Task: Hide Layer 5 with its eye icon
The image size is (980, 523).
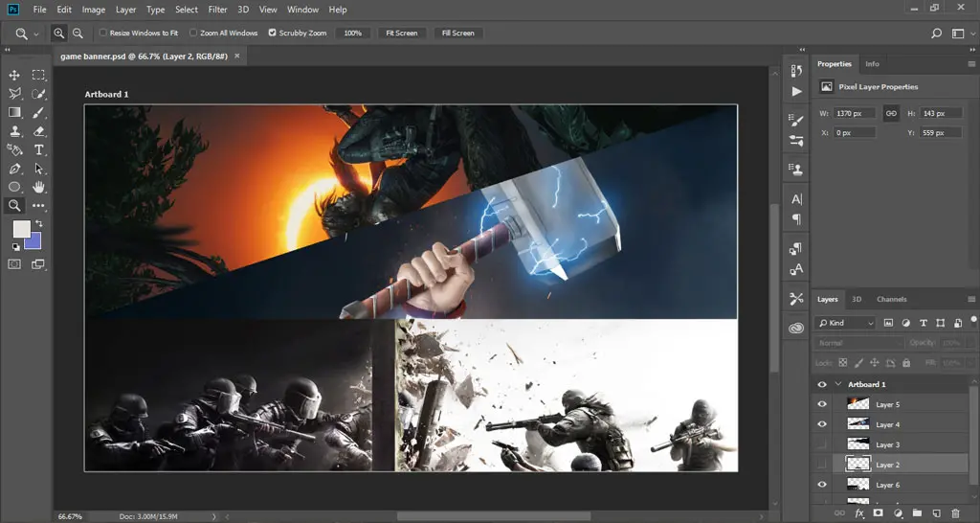Action: coord(821,404)
